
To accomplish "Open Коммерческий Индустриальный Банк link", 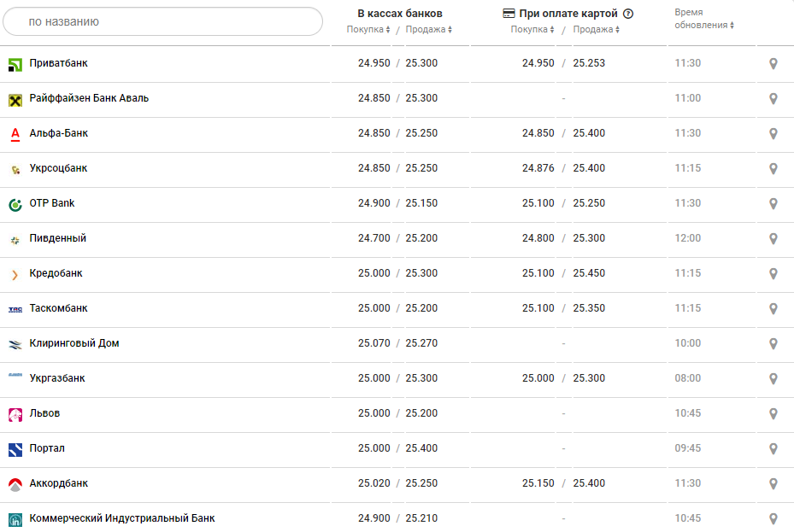I will (122, 518).
